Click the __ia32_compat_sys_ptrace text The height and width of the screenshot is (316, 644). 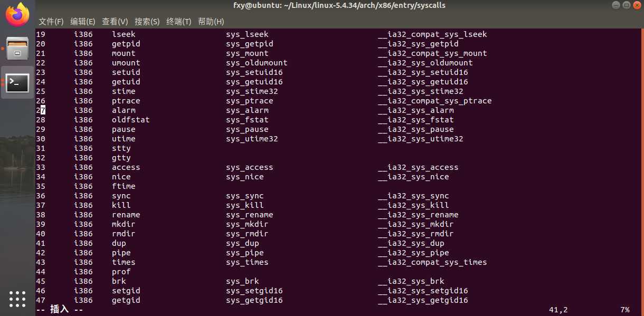coord(435,101)
